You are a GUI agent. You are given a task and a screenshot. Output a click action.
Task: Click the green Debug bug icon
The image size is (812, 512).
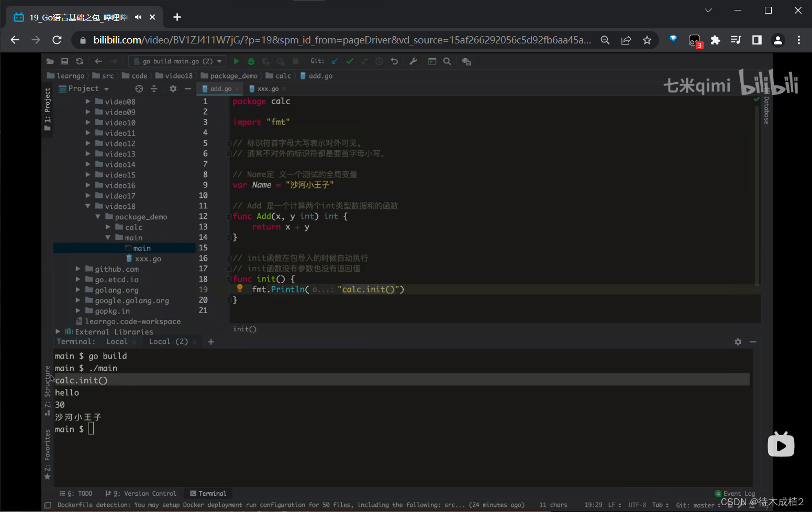(x=251, y=61)
